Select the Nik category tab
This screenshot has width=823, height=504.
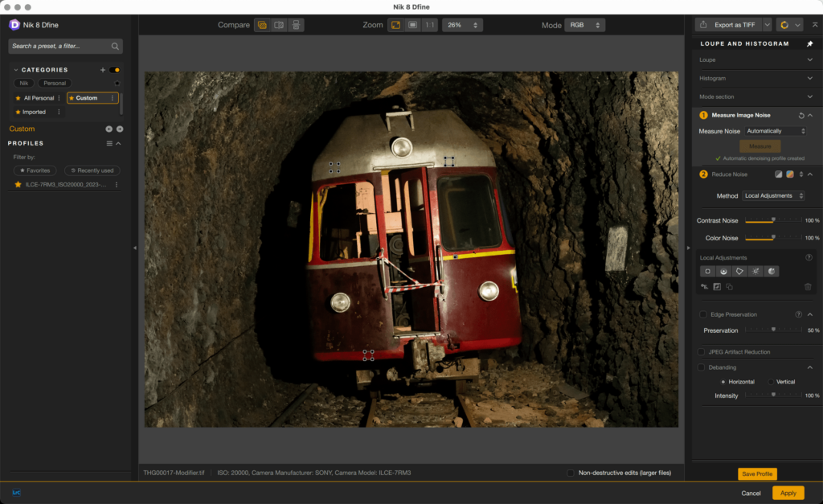(23, 84)
